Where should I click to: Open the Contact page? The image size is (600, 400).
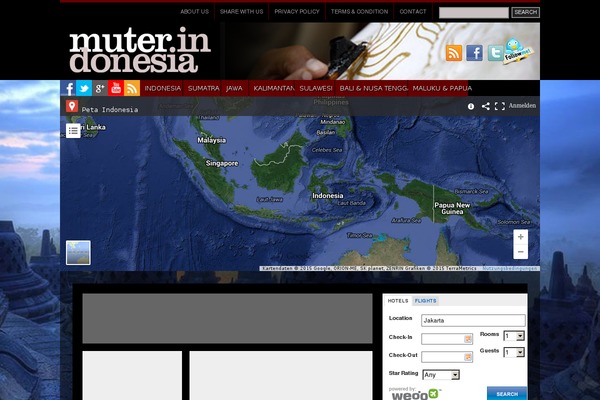pos(413,11)
